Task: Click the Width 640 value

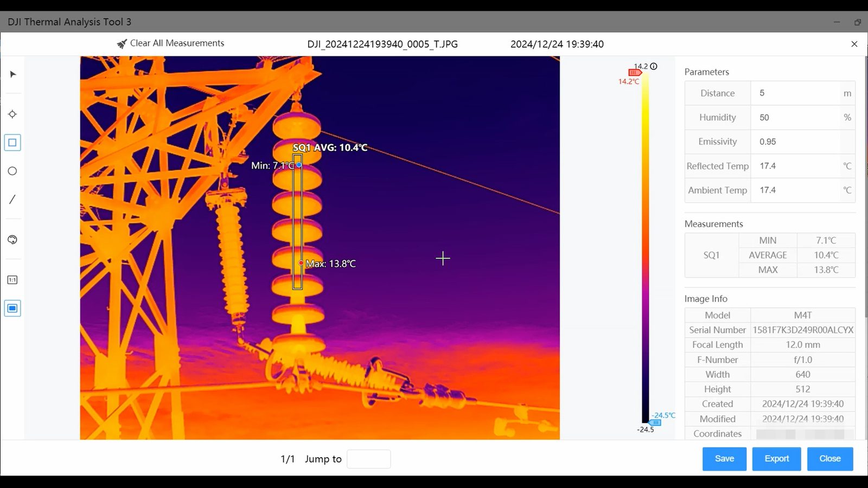Action: click(x=803, y=374)
